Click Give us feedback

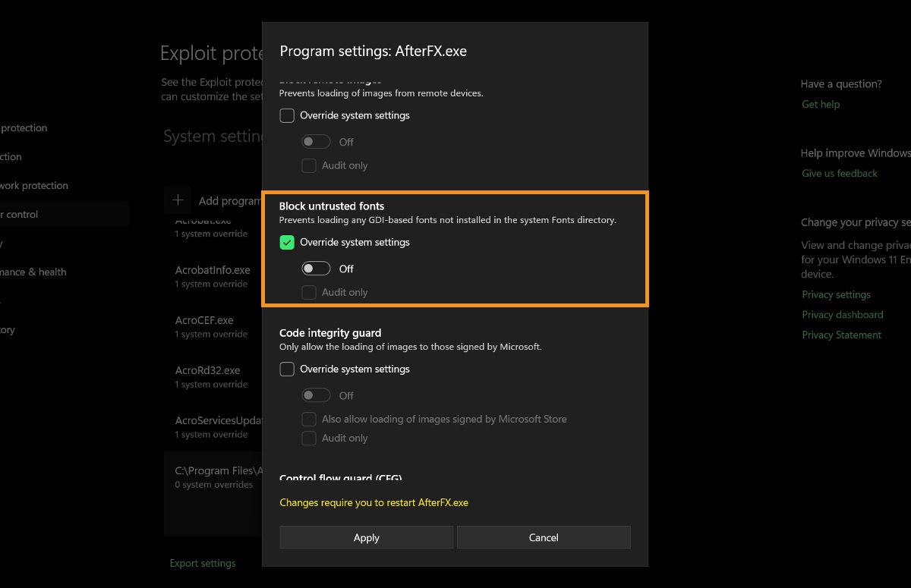click(839, 173)
